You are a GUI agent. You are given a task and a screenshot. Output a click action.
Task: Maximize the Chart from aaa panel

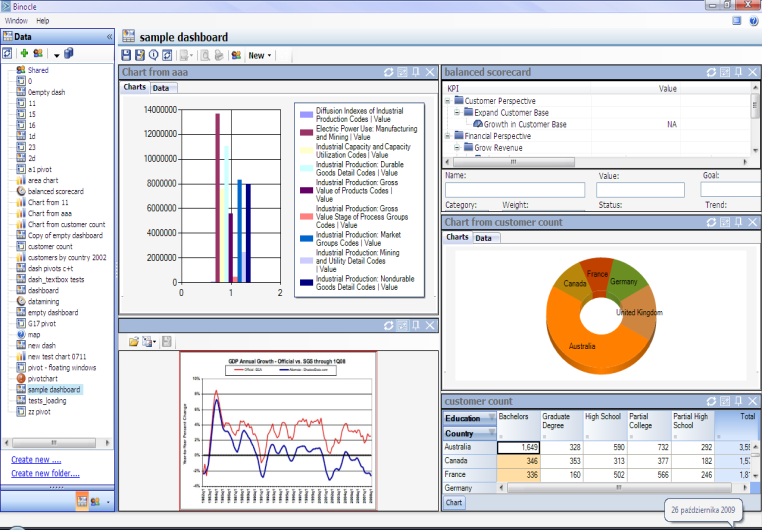pyautogui.click(x=402, y=72)
